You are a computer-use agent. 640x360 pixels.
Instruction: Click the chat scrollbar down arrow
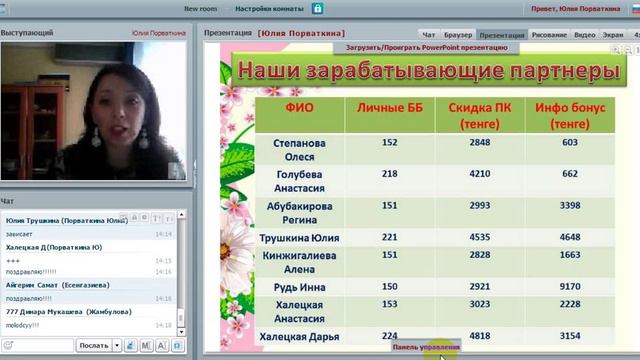tap(181, 332)
